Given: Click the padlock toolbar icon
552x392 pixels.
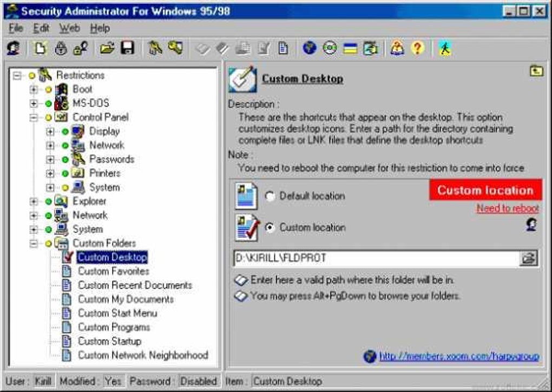Looking at the screenshot, I should coord(60,48).
